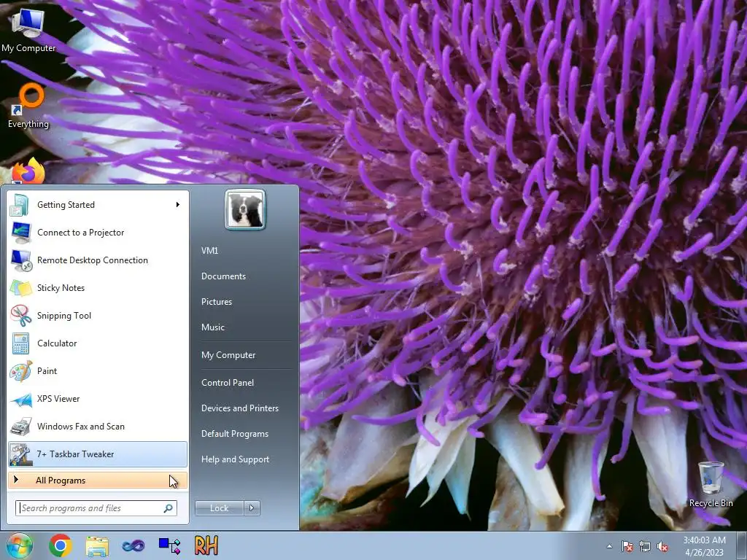Viewport: 747px width, 560px height.
Task: Open Sticky Notes icon
Action: [20, 287]
